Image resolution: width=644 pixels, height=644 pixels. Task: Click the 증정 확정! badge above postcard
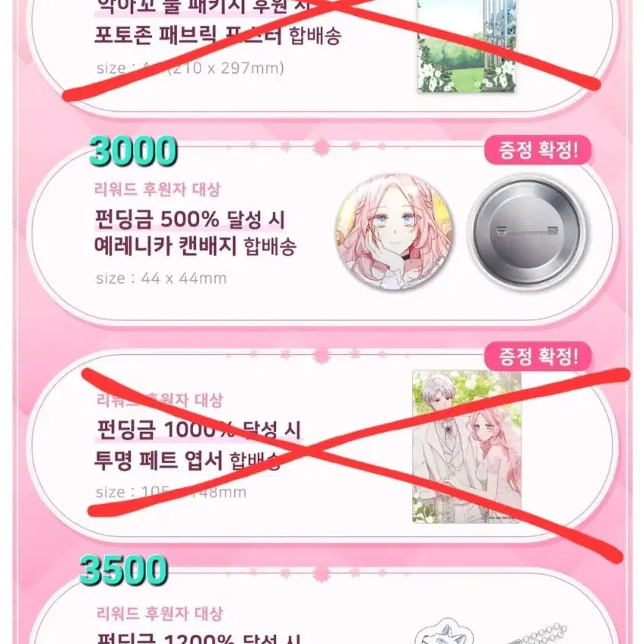(x=538, y=356)
